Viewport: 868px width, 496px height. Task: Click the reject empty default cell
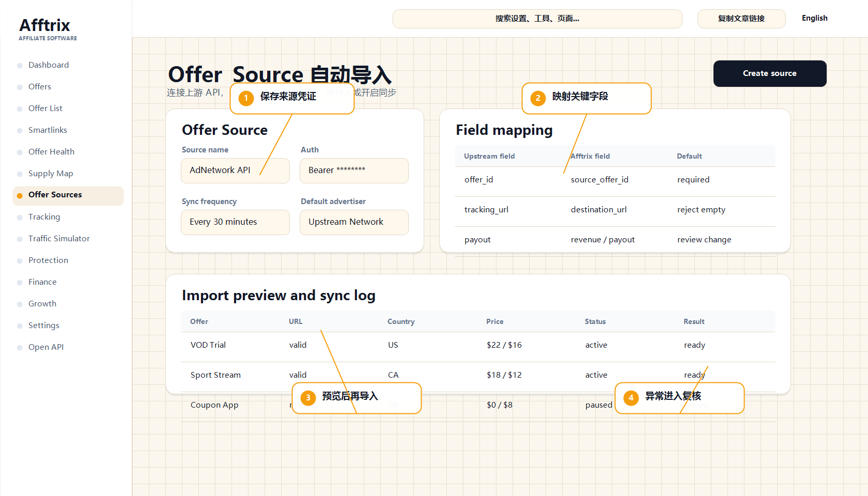click(x=701, y=210)
